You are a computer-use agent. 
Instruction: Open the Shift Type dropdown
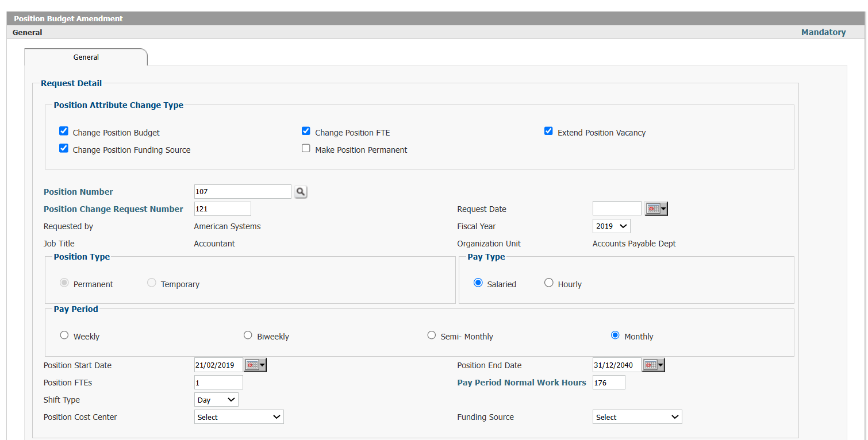pos(216,399)
